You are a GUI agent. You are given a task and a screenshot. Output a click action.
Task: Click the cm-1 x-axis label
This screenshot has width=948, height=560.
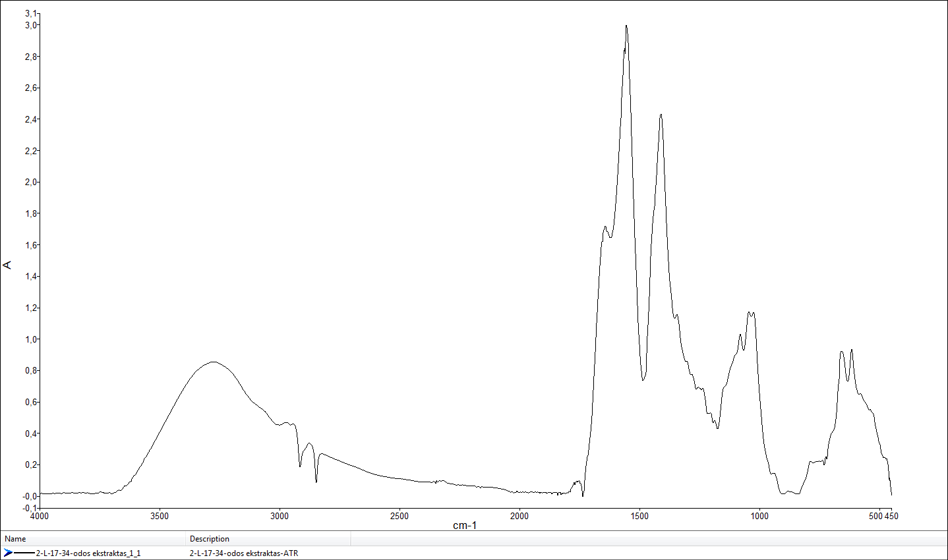coord(465,525)
